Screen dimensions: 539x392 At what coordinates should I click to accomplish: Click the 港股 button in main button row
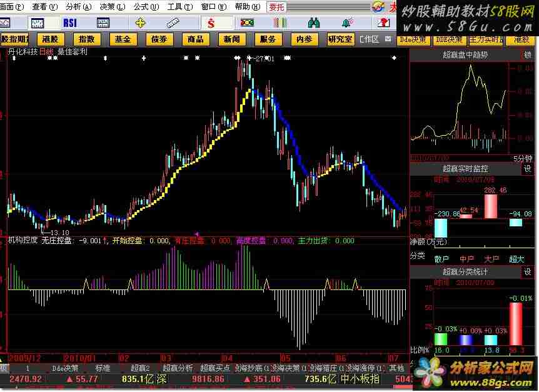(51, 39)
